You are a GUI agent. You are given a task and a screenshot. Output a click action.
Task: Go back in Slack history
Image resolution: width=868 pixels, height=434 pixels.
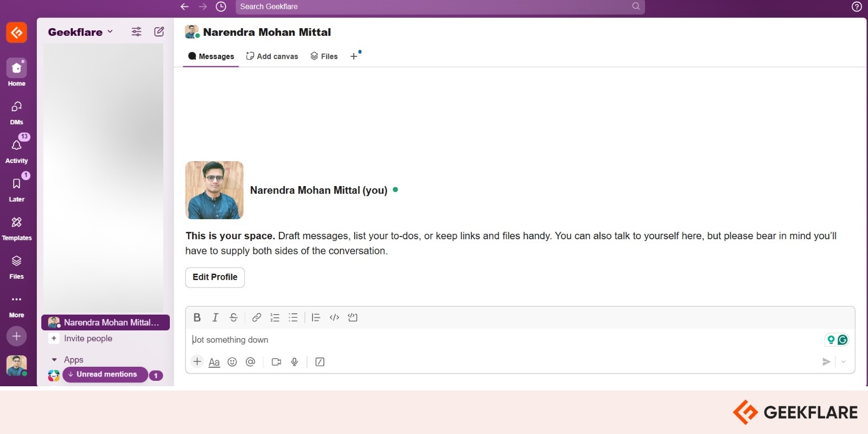pyautogui.click(x=184, y=7)
